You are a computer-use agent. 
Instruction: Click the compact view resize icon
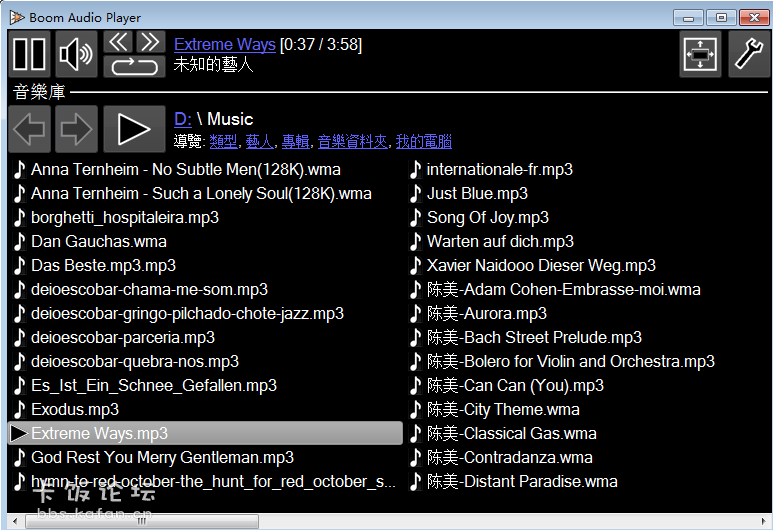(700, 54)
